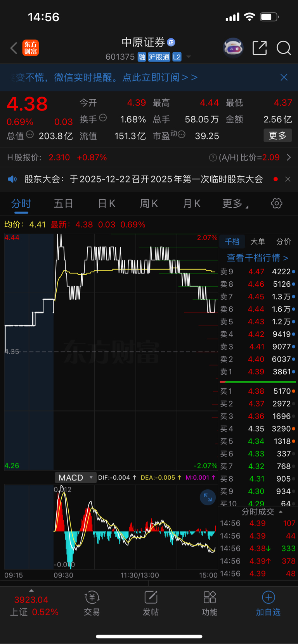Image resolution: width=298 pixels, height=644 pixels.
Task: Open the 交易 trade icon
Action: click(92, 603)
